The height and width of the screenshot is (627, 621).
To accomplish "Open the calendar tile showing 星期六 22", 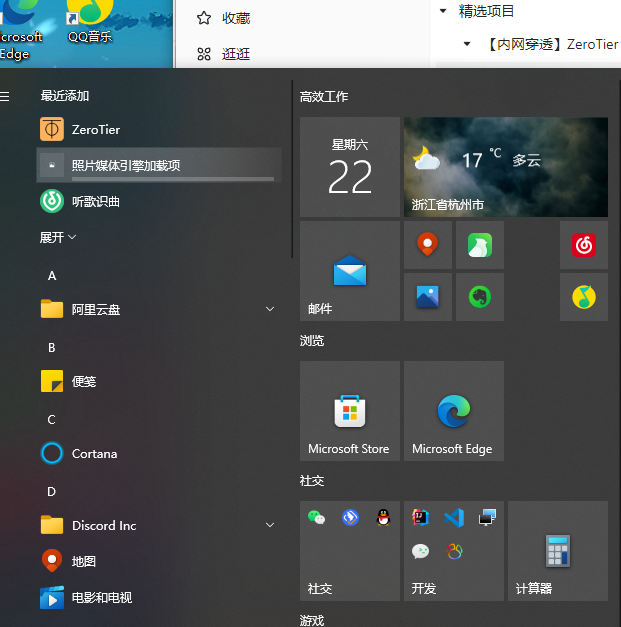I will pos(350,167).
